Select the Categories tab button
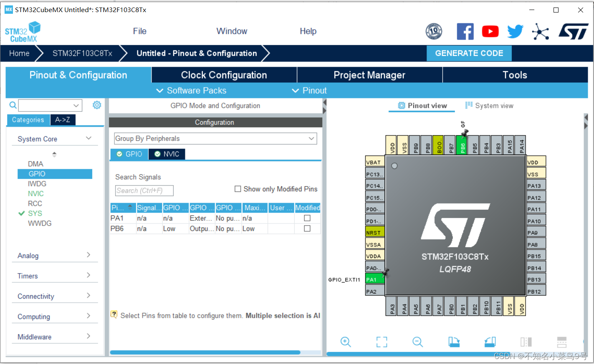The width and height of the screenshot is (594, 364). [x=28, y=120]
